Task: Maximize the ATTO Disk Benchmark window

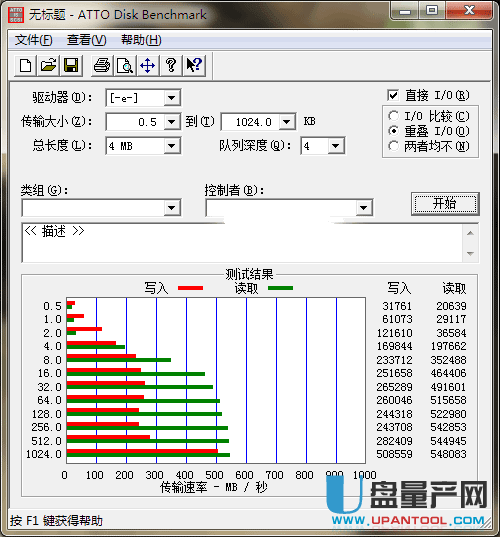Action: pos(432,11)
